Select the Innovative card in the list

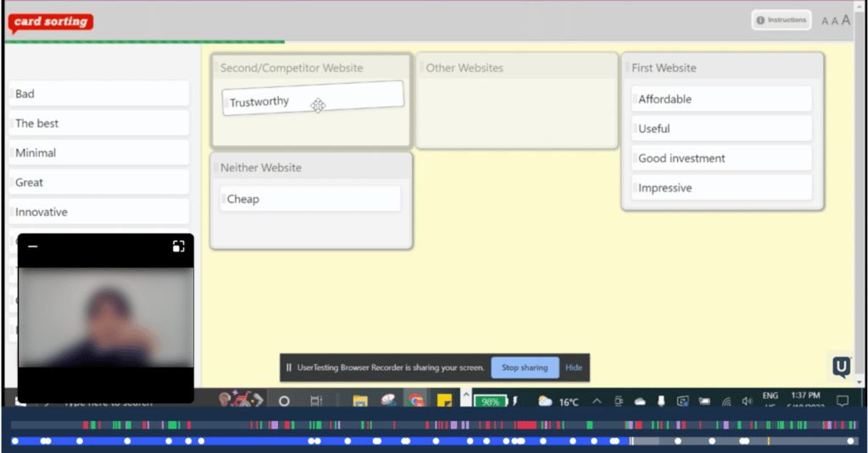click(x=99, y=212)
